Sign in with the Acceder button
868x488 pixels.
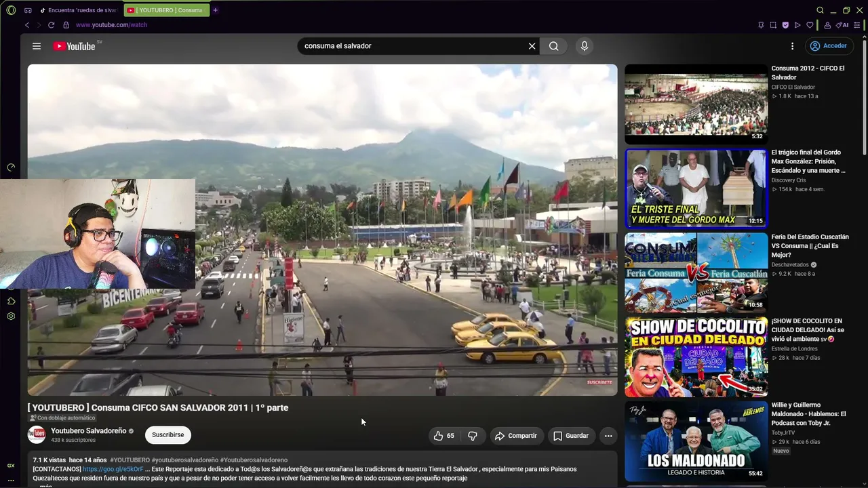pyautogui.click(x=829, y=46)
